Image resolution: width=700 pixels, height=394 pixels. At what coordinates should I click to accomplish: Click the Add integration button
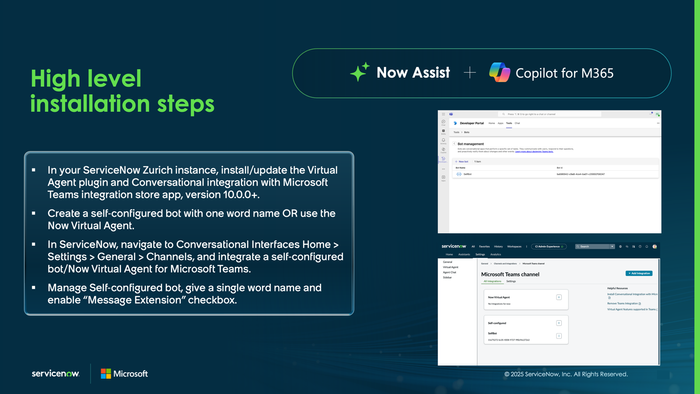point(639,274)
